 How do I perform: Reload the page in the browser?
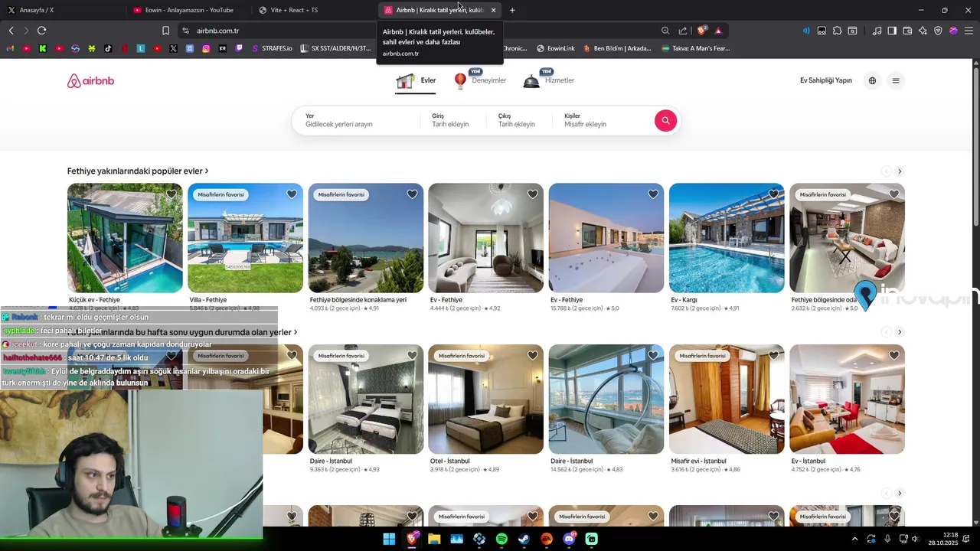41,31
